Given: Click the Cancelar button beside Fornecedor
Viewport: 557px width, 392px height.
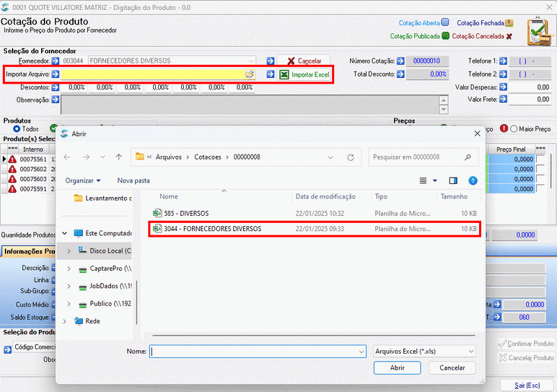Looking at the screenshot, I should [x=304, y=61].
